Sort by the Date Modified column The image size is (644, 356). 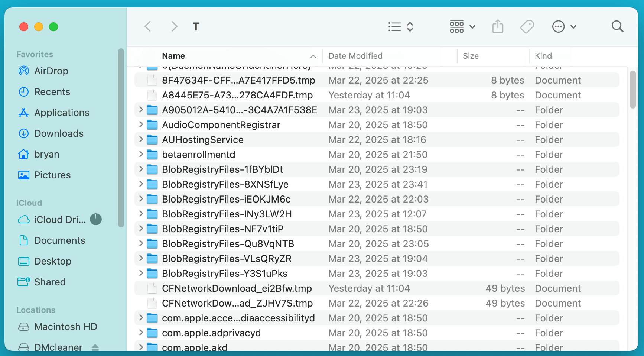click(355, 56)
